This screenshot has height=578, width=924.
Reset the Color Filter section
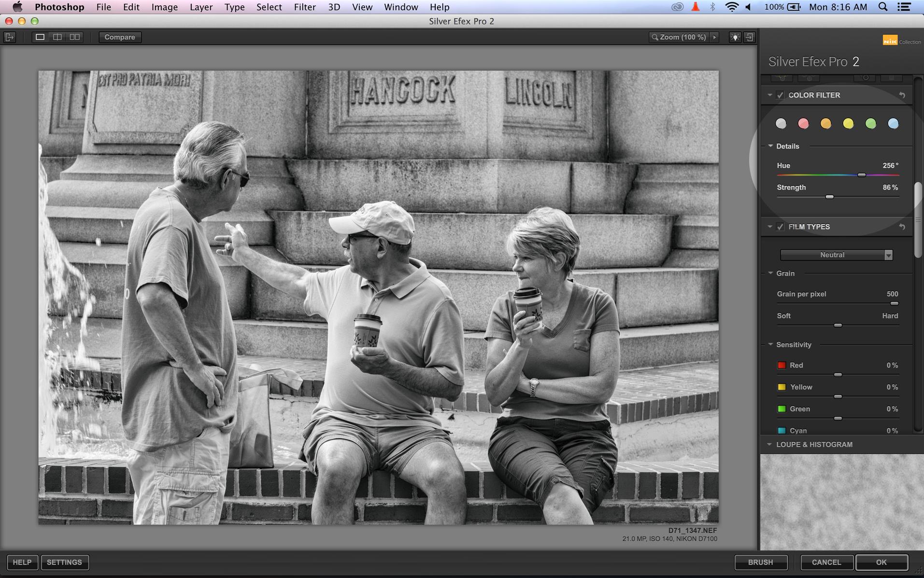(901, 95)
